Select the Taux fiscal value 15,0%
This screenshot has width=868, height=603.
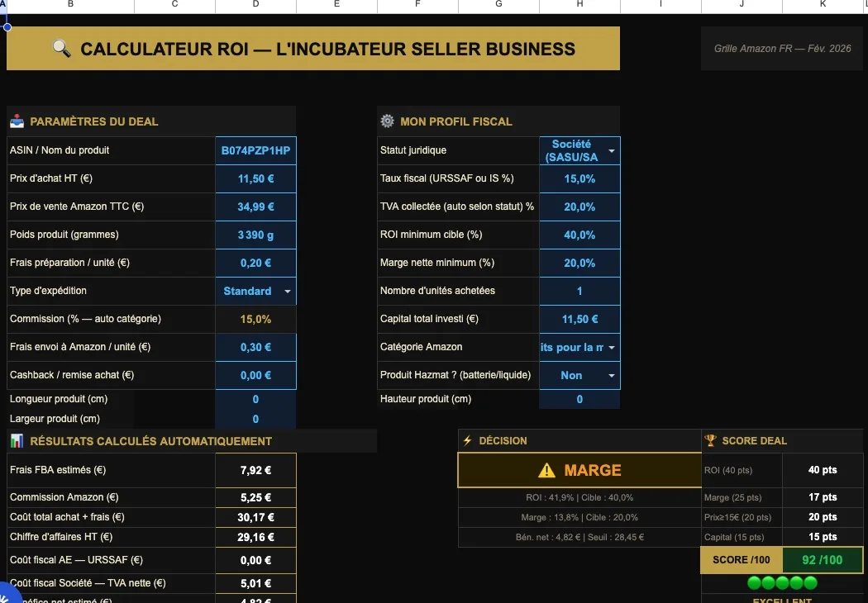(579, 178)
